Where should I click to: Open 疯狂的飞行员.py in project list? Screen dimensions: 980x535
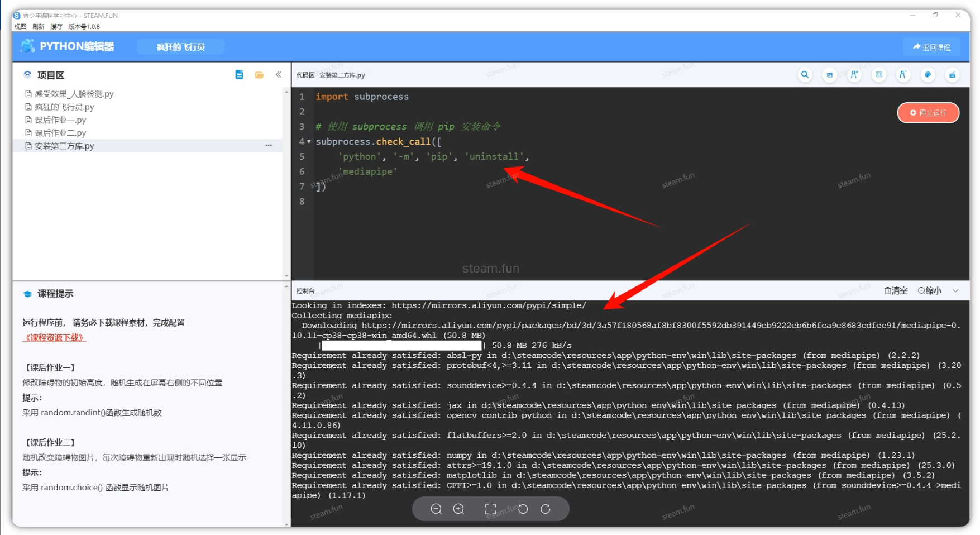pos(64,107)
